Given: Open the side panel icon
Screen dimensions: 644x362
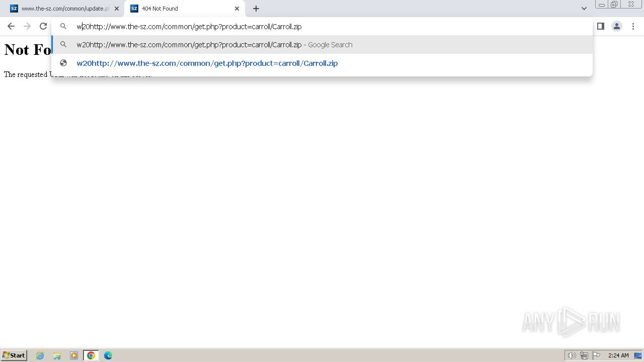Looking at the screenshot, I should [600, 26].
